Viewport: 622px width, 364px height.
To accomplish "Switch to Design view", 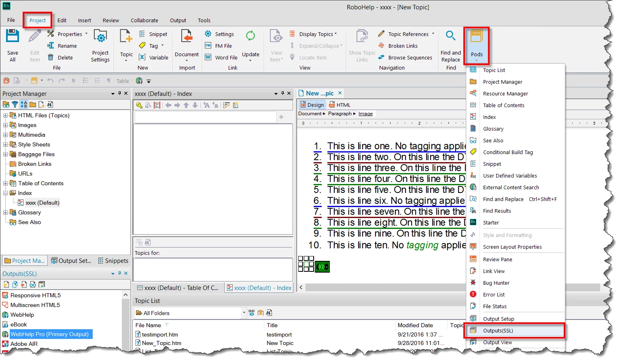I will pyautogui.click(x=312, y=105).
